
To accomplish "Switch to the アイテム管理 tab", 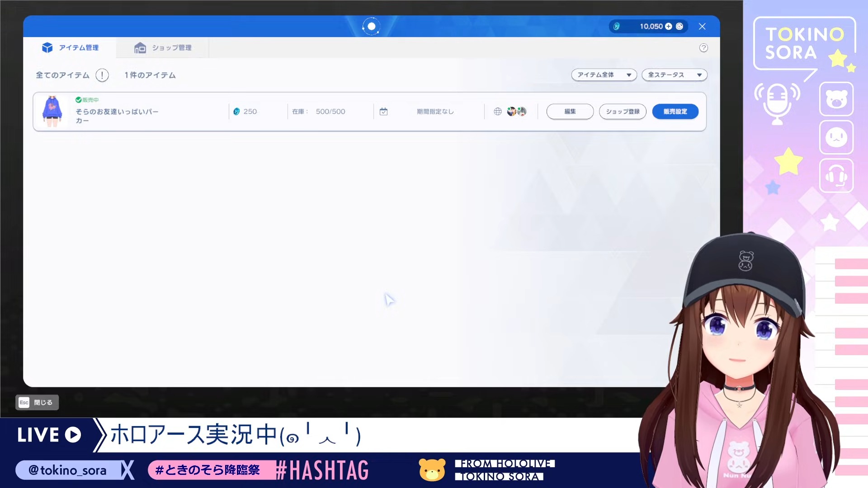I will (70, 47).
